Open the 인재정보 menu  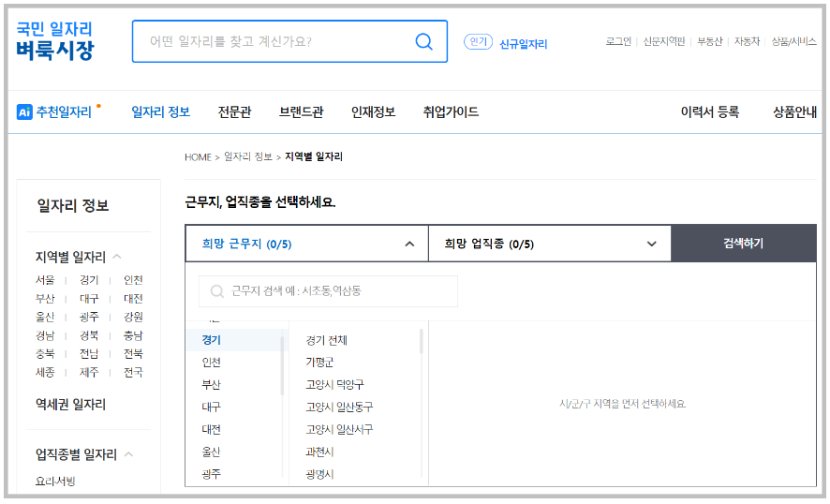[373, 112]
